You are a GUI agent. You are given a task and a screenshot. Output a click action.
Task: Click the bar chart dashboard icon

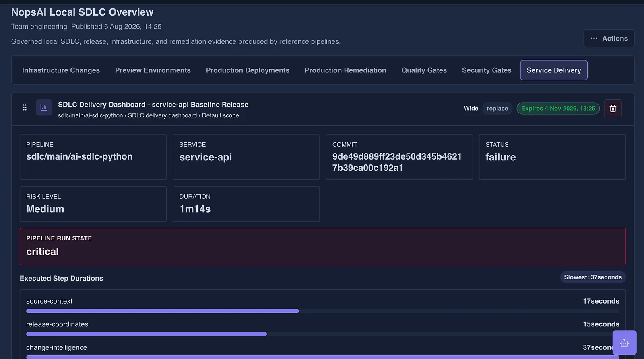point(44,107)
